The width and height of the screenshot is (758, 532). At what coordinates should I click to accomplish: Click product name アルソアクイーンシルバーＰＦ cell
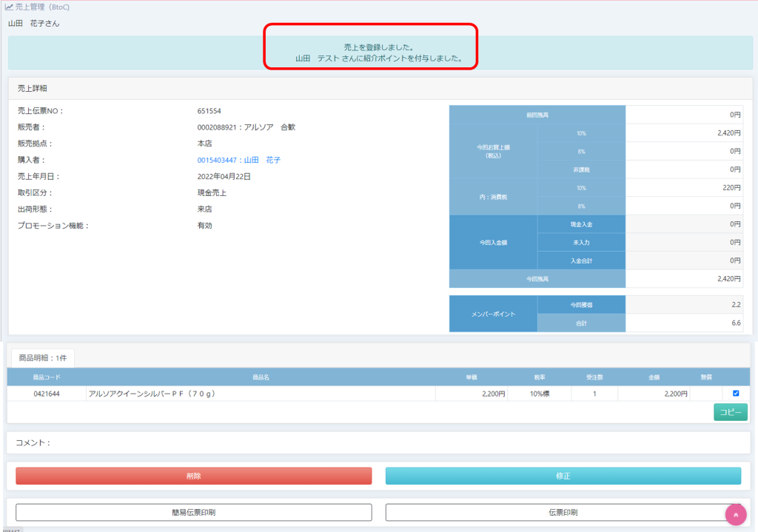tap(152, 394)
